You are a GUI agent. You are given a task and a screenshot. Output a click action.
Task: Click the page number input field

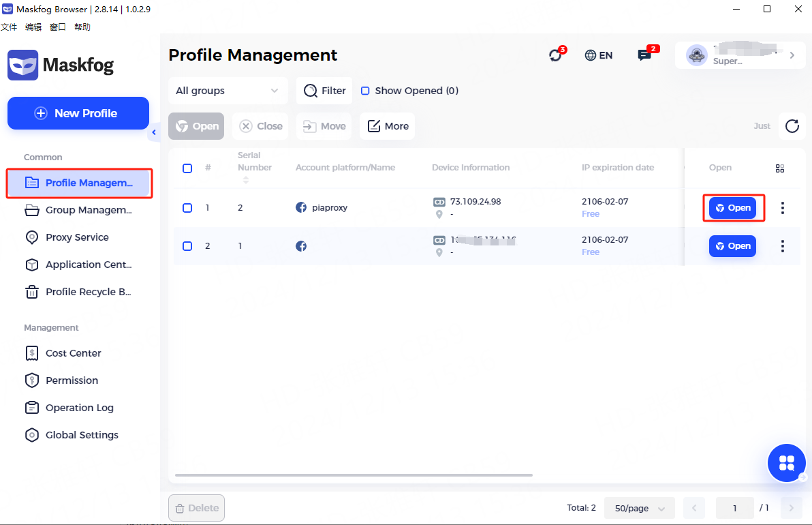point(734,509)
